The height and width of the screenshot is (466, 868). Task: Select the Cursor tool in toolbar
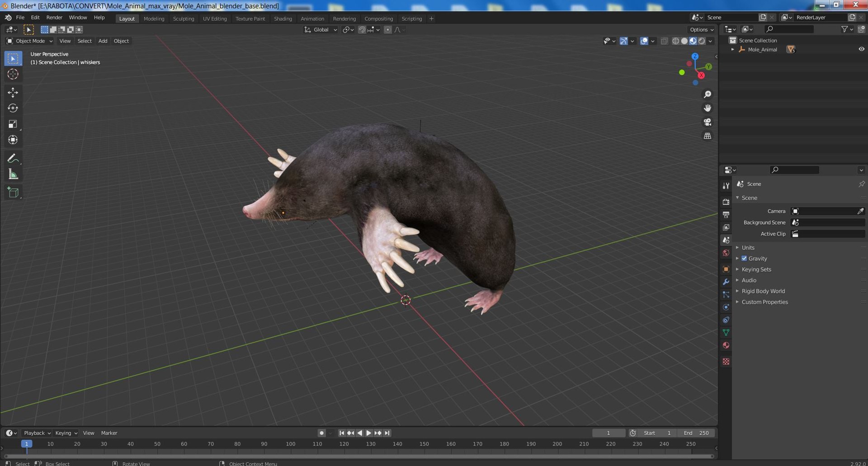coord(13,74)
